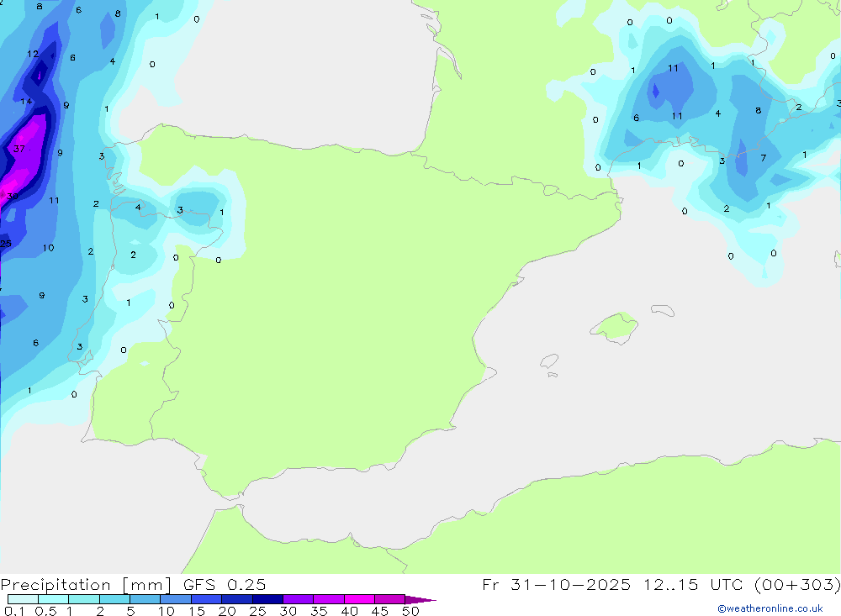Click the "Precipitation [mm]" title text
The image size is (841, 616).
86,585
